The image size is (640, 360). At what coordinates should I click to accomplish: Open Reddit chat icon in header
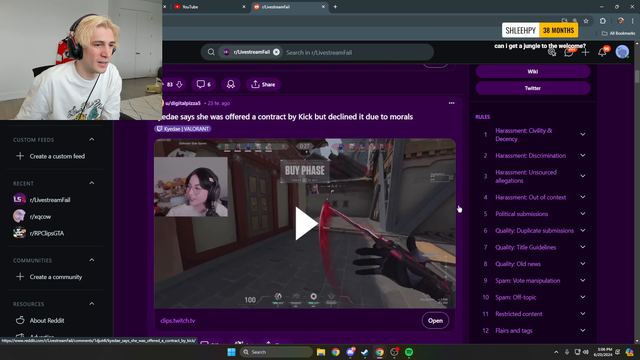[x=569, y=52]
